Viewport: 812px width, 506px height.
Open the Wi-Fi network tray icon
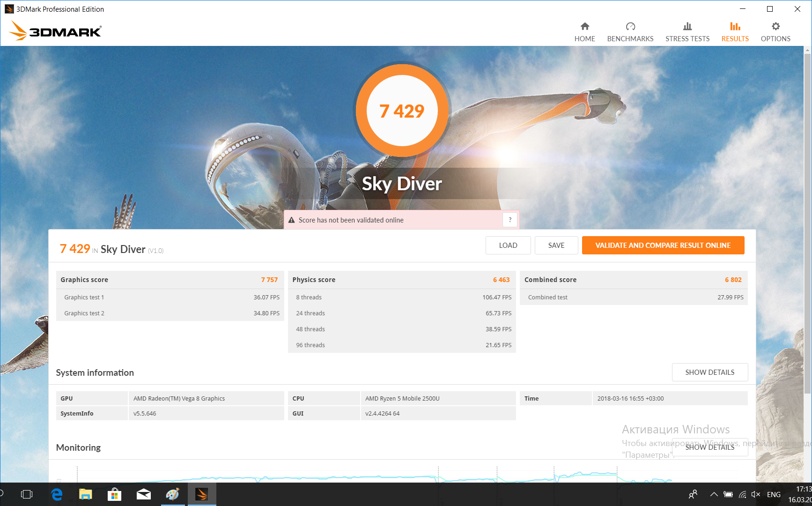(x=742, y=494)
